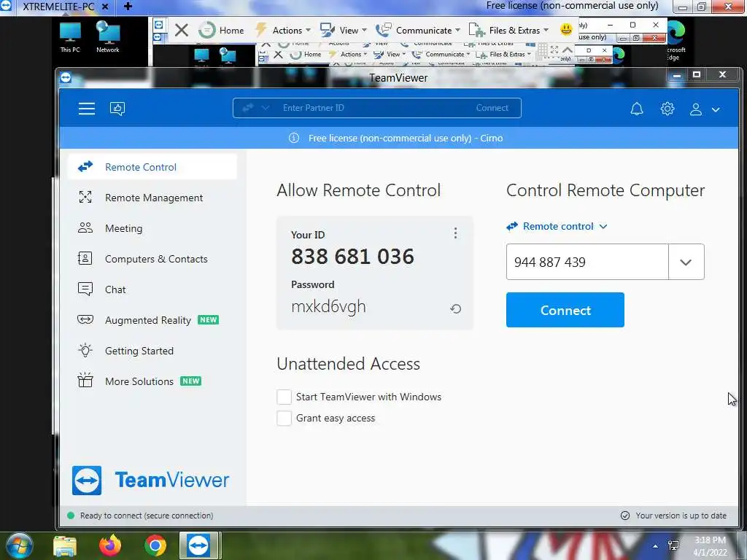Click Your version is up to date status
Screen dimensions: 747x560
673,516
